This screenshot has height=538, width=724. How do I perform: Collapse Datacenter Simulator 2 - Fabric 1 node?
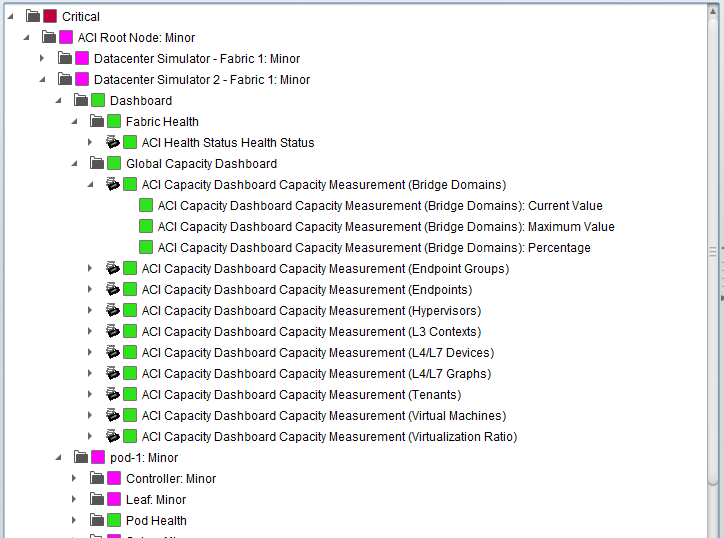tap(42, 79)
